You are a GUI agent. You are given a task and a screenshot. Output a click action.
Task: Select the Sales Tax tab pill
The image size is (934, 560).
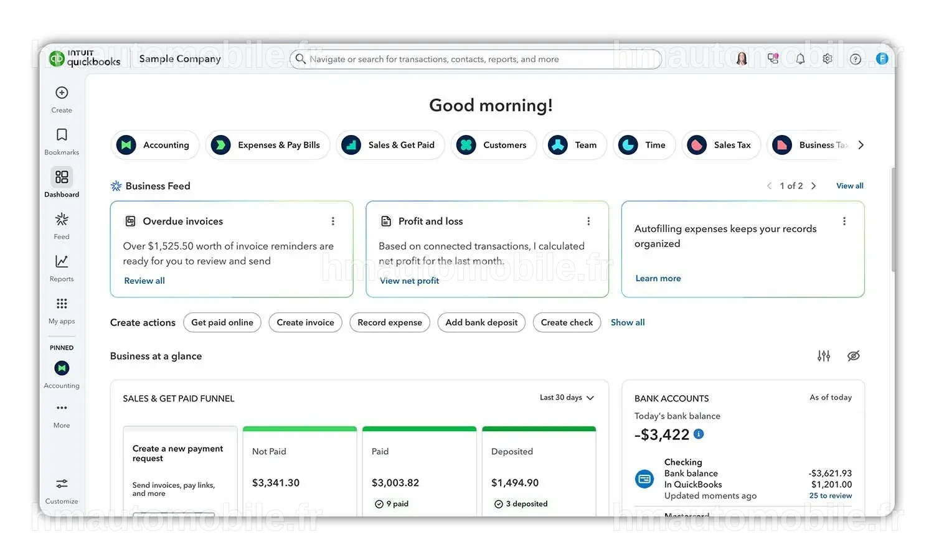[x=721, y=145]
